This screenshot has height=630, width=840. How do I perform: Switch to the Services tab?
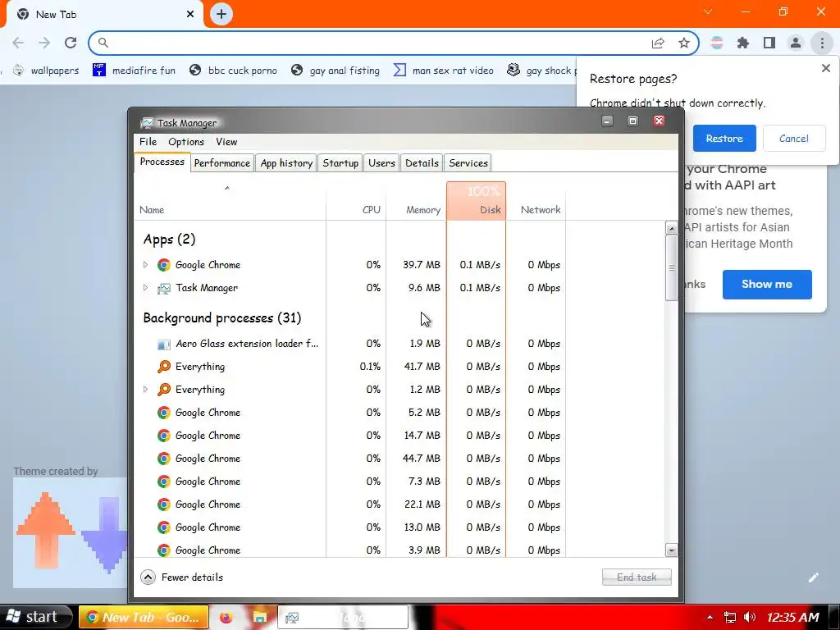click(x=468, y=163)
